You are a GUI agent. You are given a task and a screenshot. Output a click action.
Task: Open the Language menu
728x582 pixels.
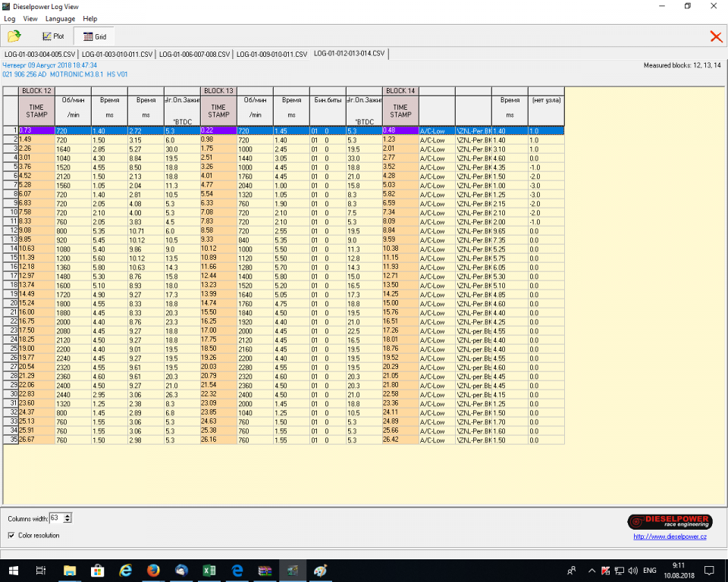tap(60, 18)
